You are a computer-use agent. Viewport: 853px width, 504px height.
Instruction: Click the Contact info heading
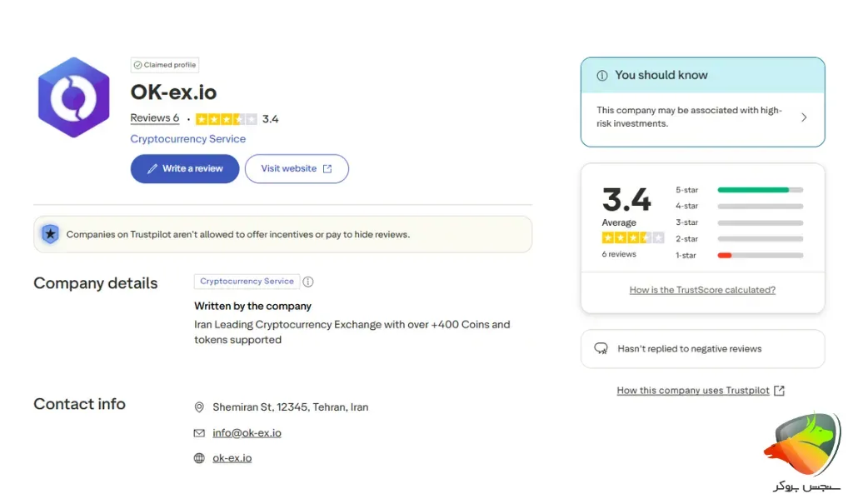tap(79, 404)
